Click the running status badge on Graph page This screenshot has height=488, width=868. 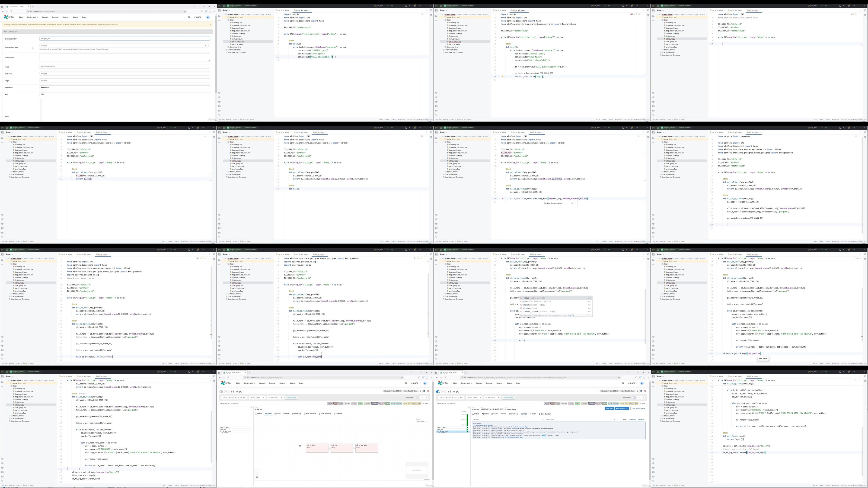[x=360, y=403]
